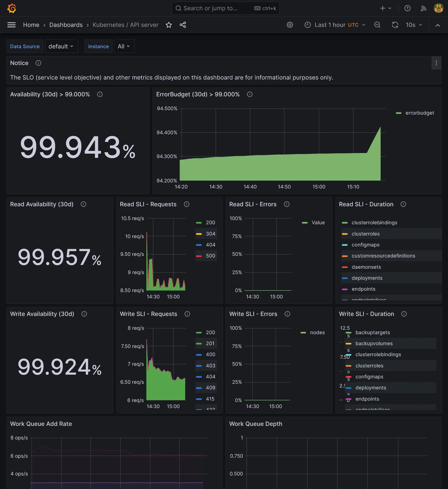
Task: Open the Grafana news feed icon
Action: pos(423,8)
